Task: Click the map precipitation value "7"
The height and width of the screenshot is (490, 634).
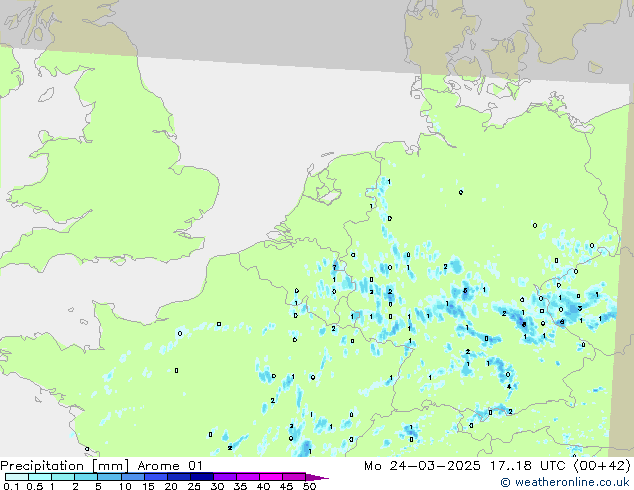Action: pos(334,267)
